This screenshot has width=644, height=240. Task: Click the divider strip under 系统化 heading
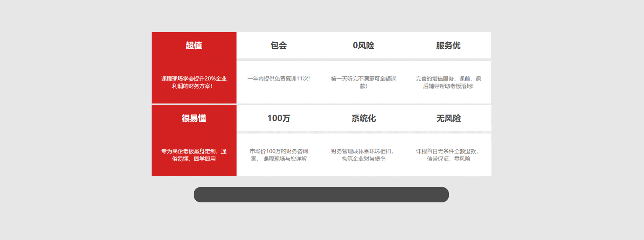click(363, 132)
